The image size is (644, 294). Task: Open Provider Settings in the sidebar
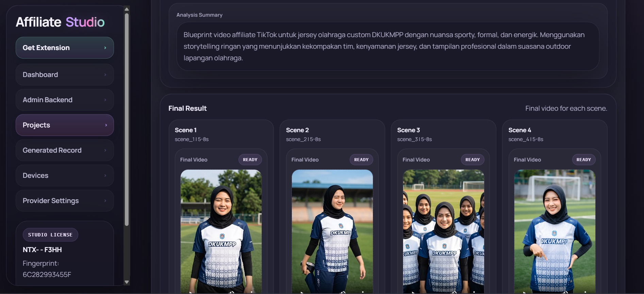(x=65, y=201)
